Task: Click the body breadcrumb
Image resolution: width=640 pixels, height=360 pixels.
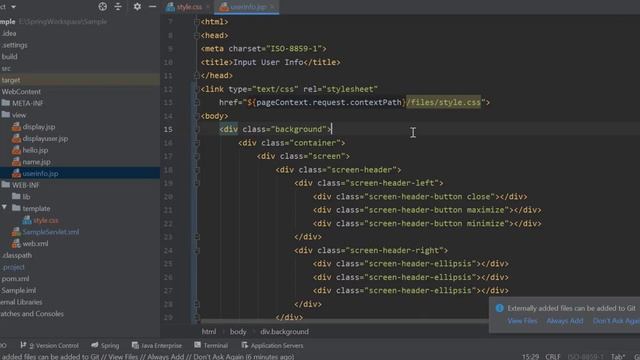Action: [x=238, y=332]
